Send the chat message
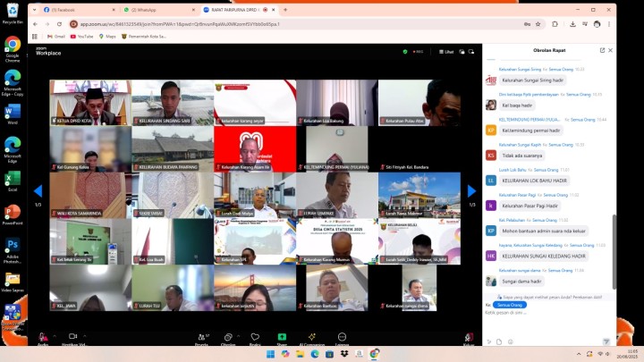Image resolution: width=644 pixels, height=362 pixels. pos(606,341)
